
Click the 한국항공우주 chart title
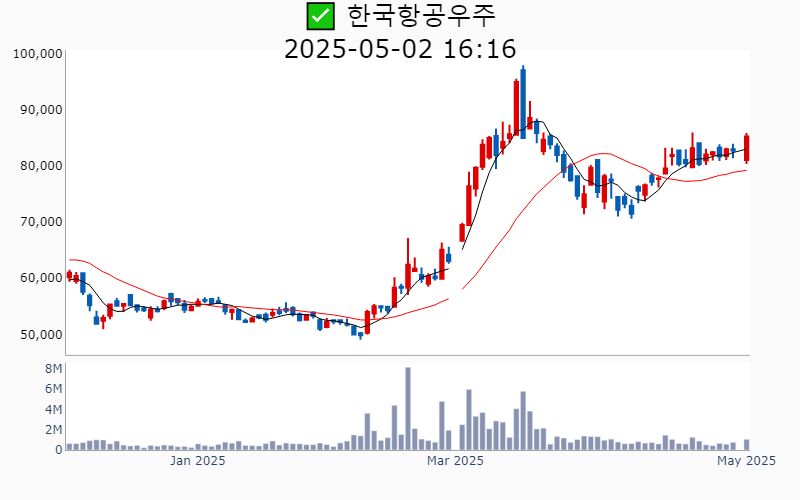tap(421, 16)
